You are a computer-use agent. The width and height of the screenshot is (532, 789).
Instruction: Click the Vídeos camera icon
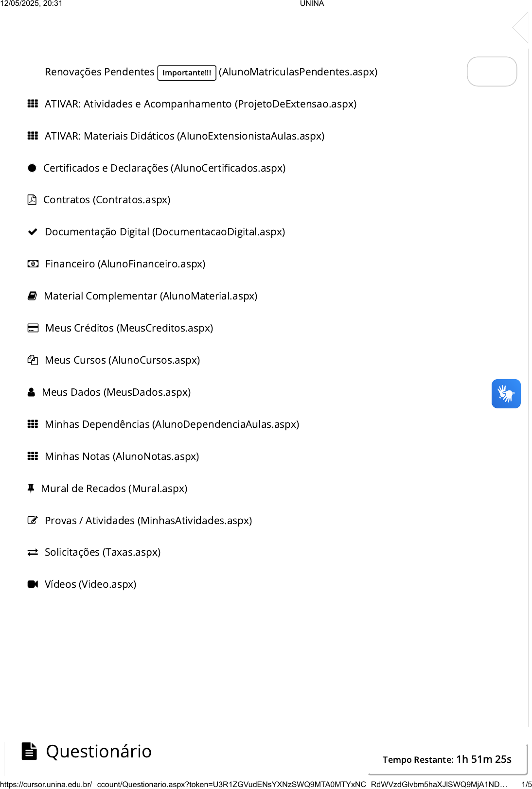[x=33, y=584]
